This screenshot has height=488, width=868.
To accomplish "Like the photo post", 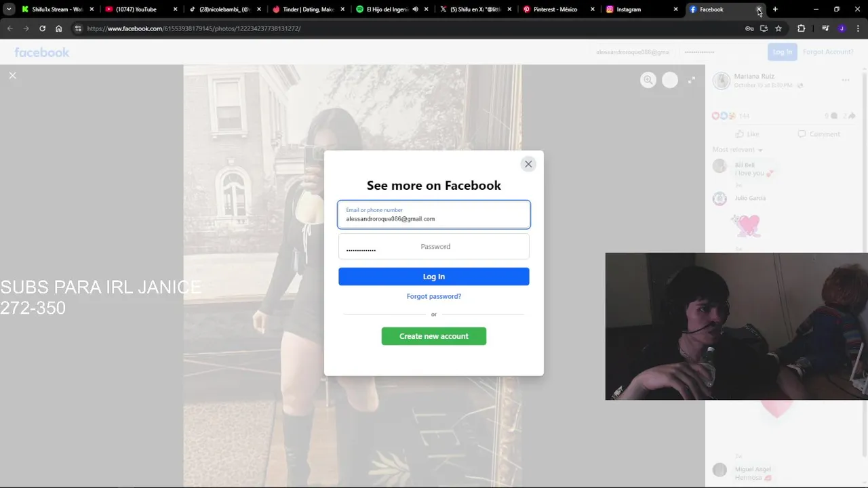I will click(x=747, y=134).
